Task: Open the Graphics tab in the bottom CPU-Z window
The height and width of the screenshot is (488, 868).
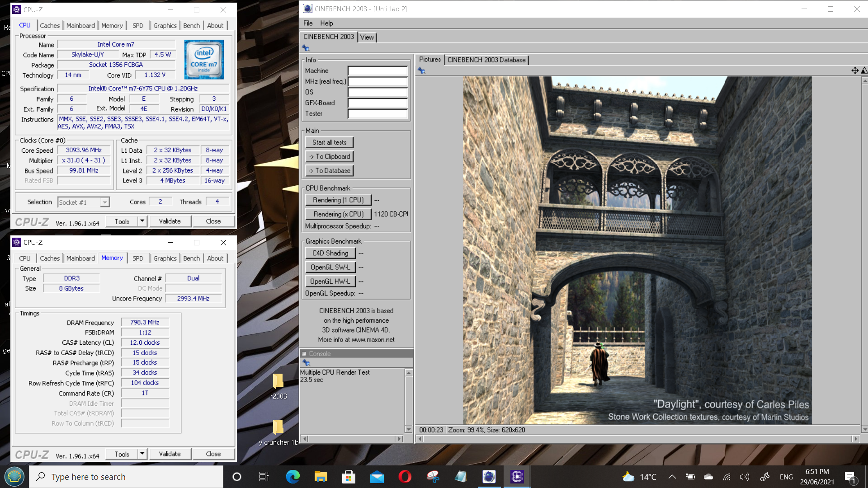Action: tap(165, 258)
